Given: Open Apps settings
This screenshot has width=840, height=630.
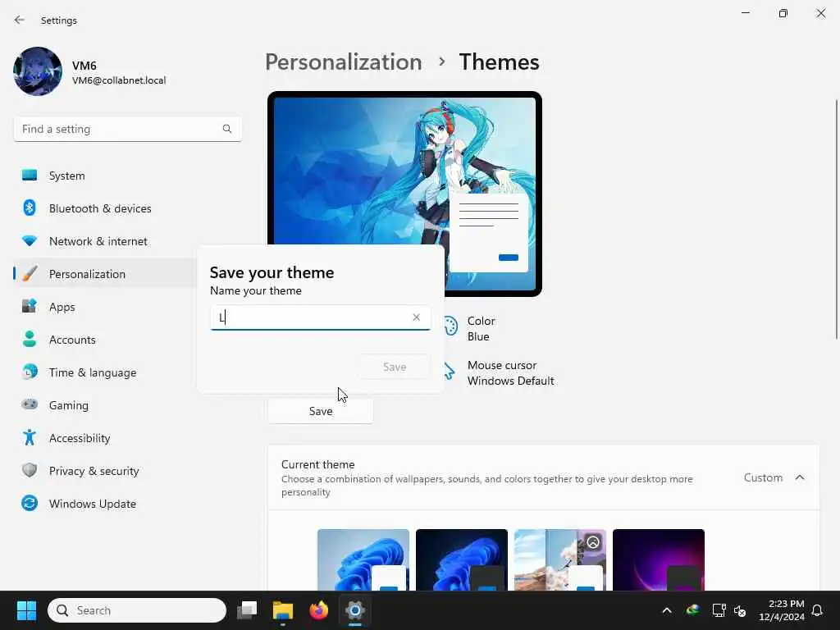Looking at the screenshot, I should 104,307.
